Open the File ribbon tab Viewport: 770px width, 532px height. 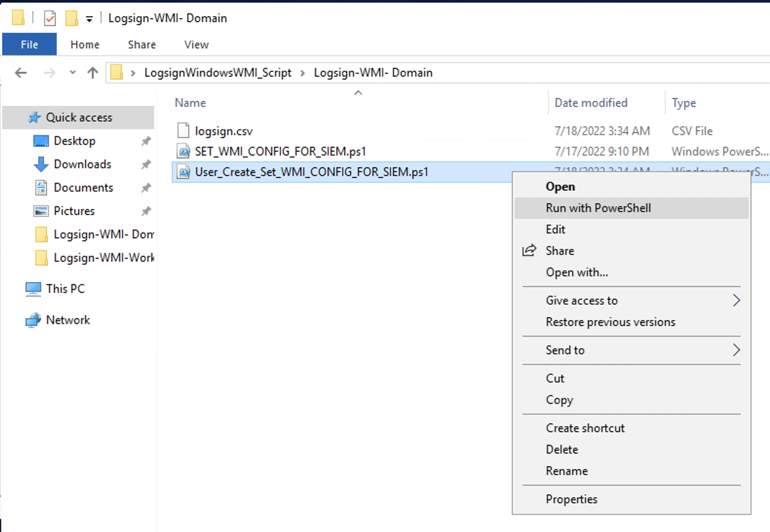[x=29, y=44]
